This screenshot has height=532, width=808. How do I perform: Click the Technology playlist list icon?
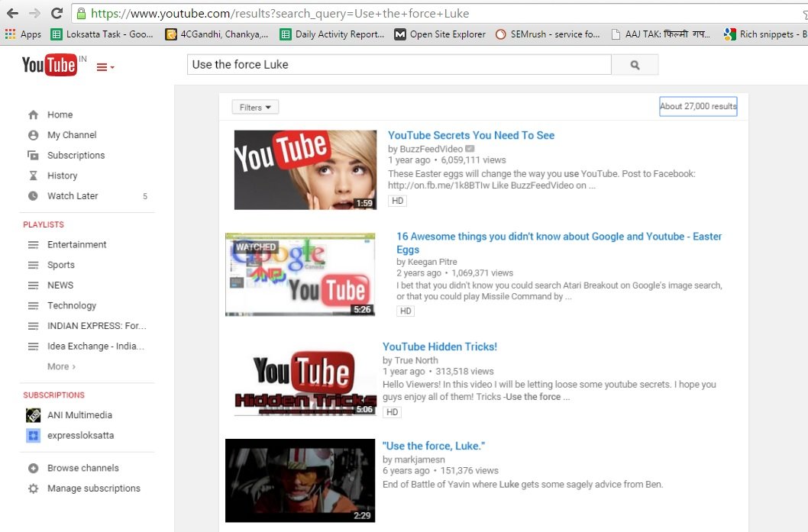click(34, 306)
